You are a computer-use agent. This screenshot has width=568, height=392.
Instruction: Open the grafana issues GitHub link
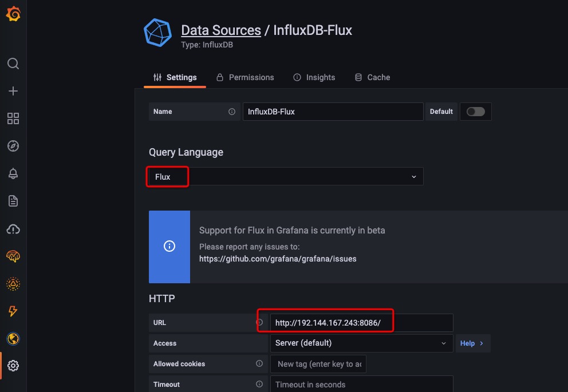[x=278, y=259]
